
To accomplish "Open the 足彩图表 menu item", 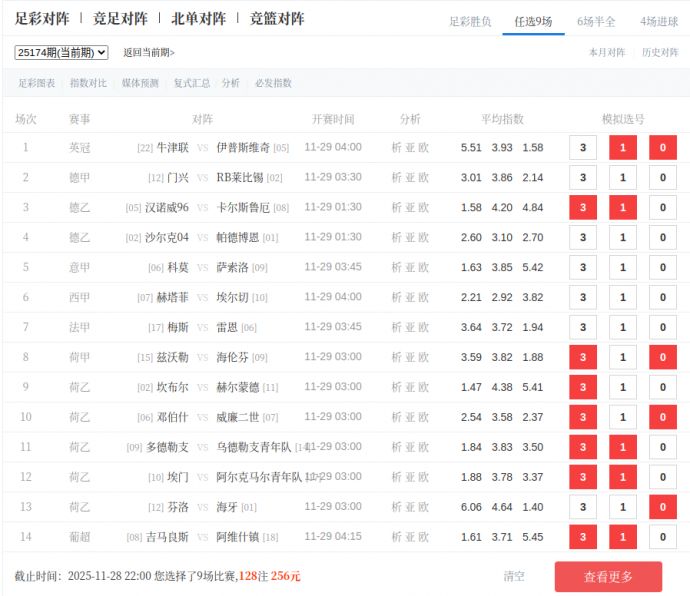I will 37,83.
